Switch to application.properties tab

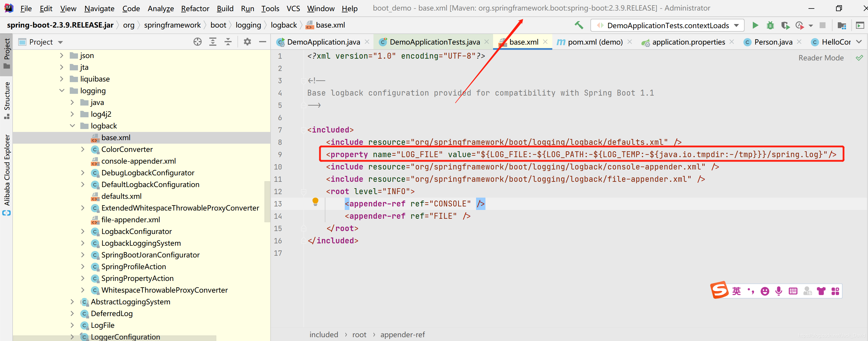pyautogui.click(x=688, y=42)
